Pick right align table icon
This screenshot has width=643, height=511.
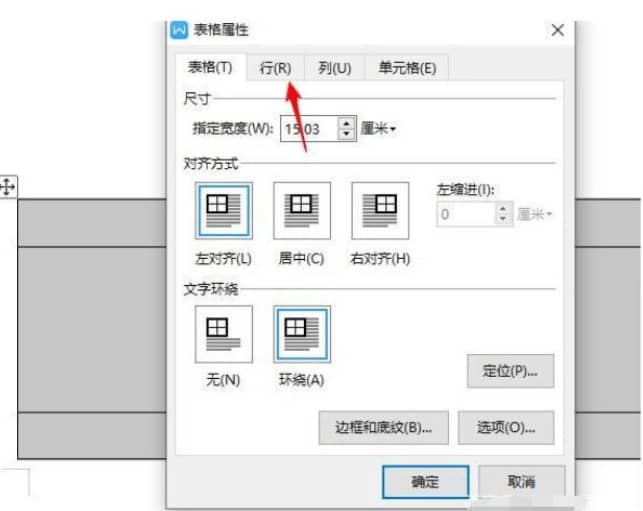pyautogui.click(x=380, y=211)
